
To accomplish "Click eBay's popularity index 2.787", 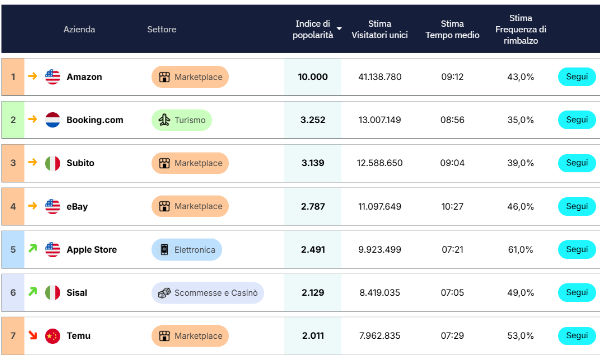I will tap(313, 207).
